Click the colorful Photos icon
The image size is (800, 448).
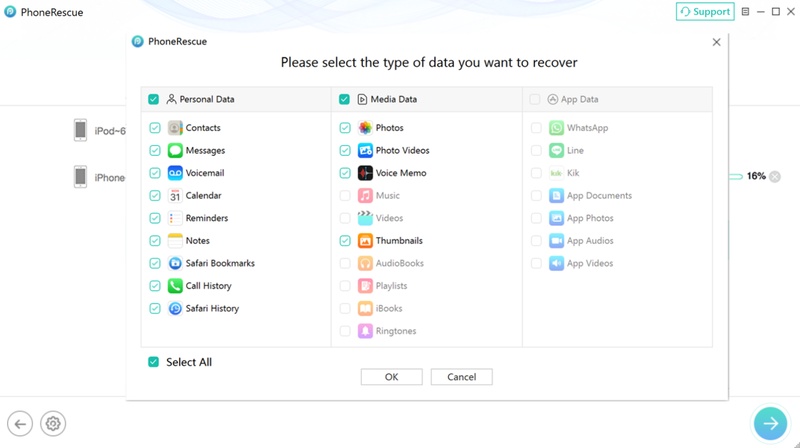(365, 128)
